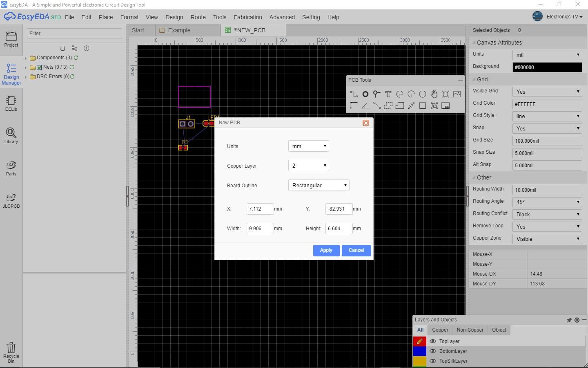Open the Copper Layer dropdown
This screenshot has width=588, height=368.
click(309, 166)
